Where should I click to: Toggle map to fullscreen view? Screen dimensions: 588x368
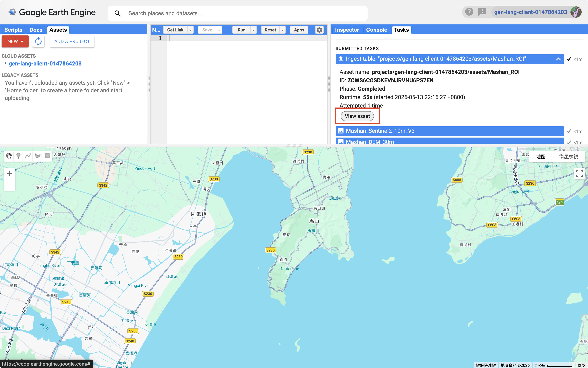coord(579,173)
